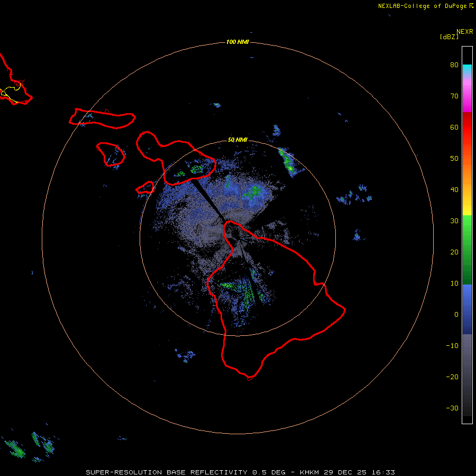
Task: Click the Super-Resolution Base Reflectivity caption
Action: [x=240, y=472]
